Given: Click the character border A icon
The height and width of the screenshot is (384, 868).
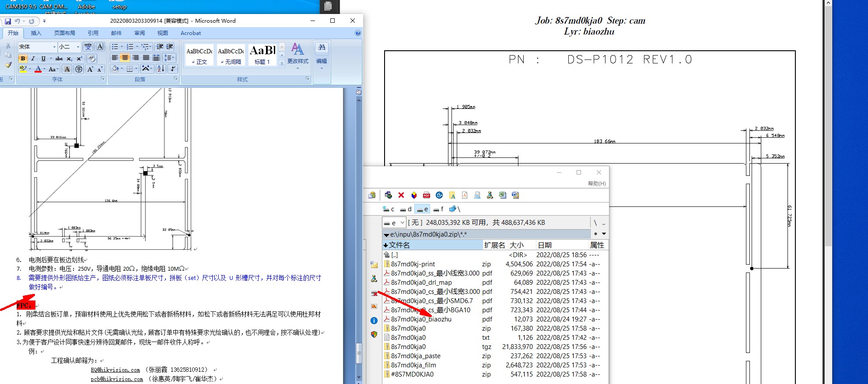Looking at the screenshot, I should tap(100, 46).
